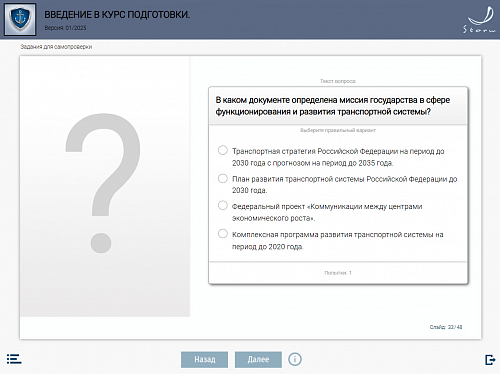Click the Storm logo in header

(x=480, y=20)
